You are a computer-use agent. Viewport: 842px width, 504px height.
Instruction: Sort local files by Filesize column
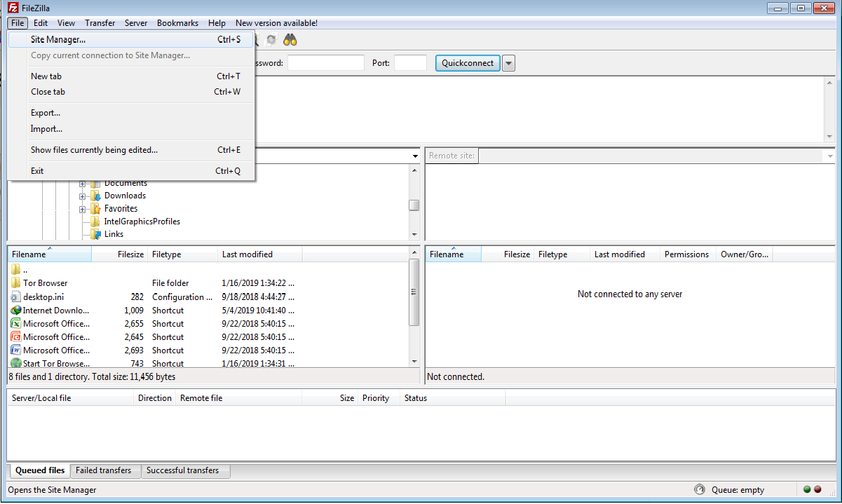tap(120, 254)
